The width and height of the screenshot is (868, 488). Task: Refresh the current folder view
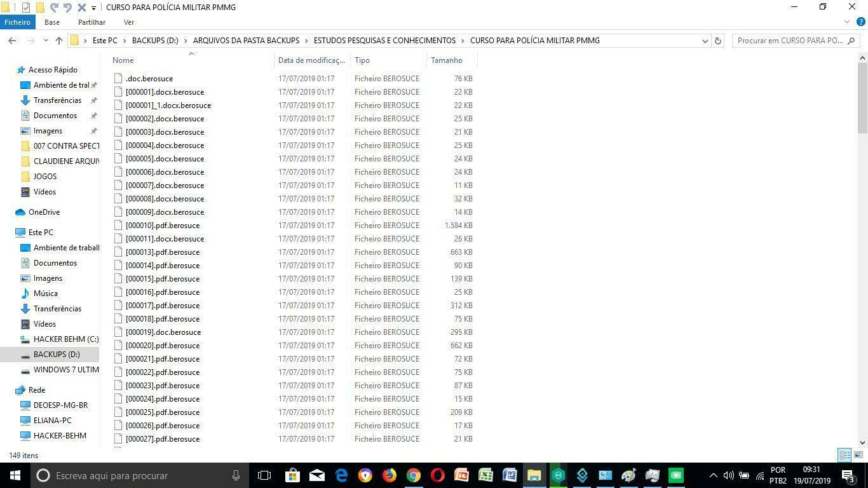(718, 41)
